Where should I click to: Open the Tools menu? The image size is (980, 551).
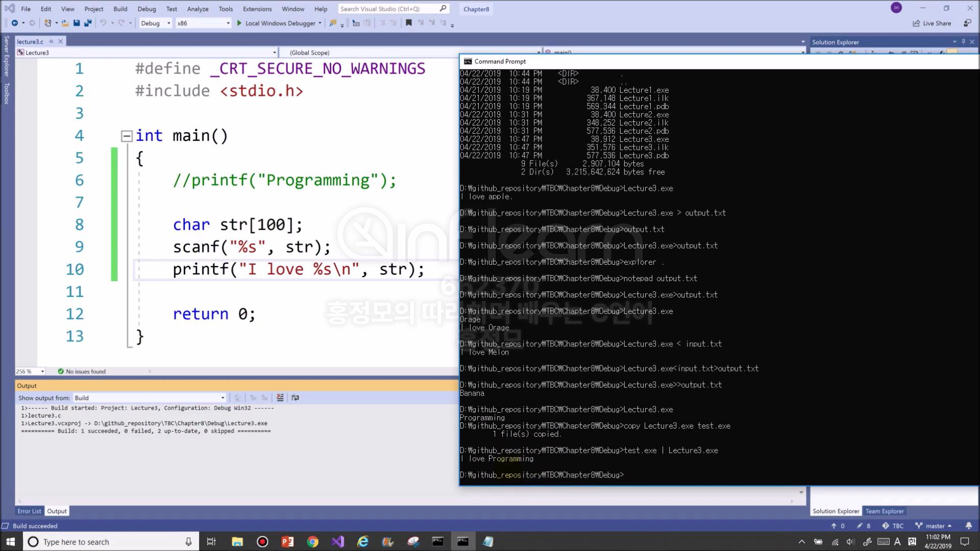tap(226, 9)
